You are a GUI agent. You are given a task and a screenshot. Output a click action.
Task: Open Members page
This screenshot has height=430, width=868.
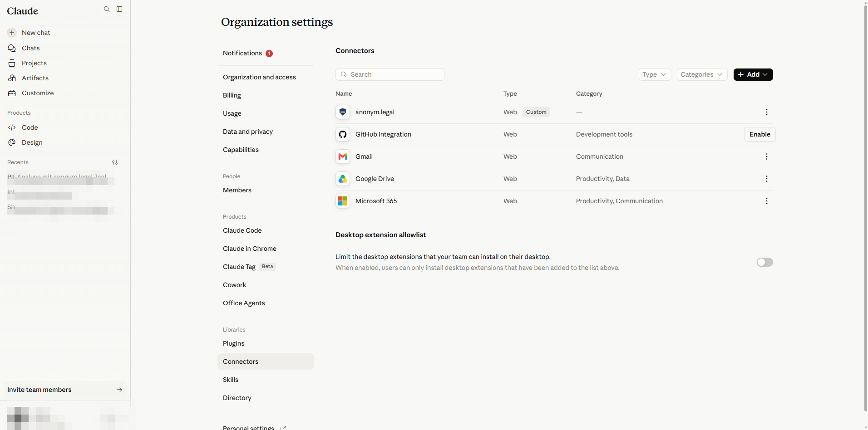coord(237,190)
